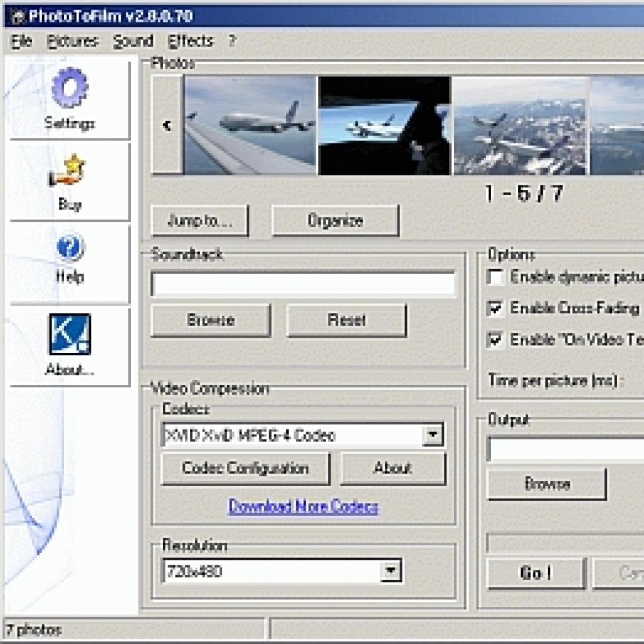The width and height of the screenshot is (644, 644).
Task: Click the conversion progress bar
Action: coord(565,543)
